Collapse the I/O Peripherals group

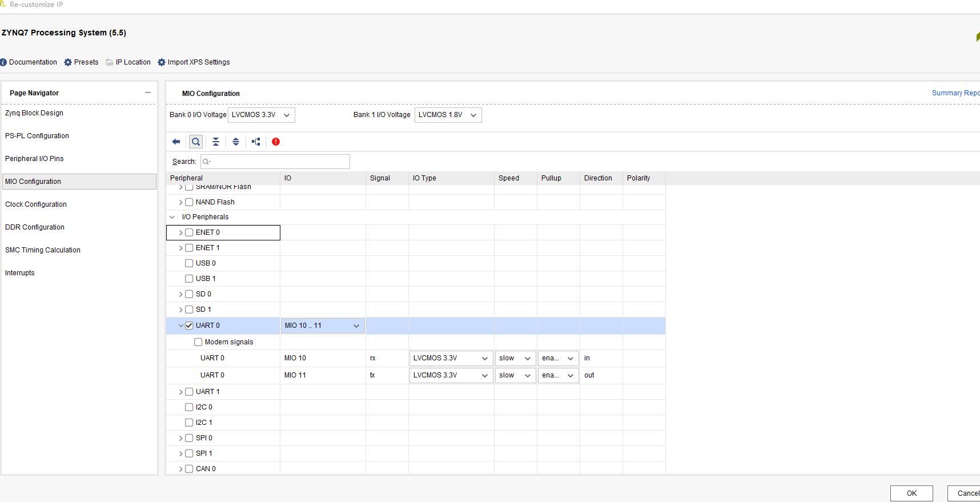[172, 217]
